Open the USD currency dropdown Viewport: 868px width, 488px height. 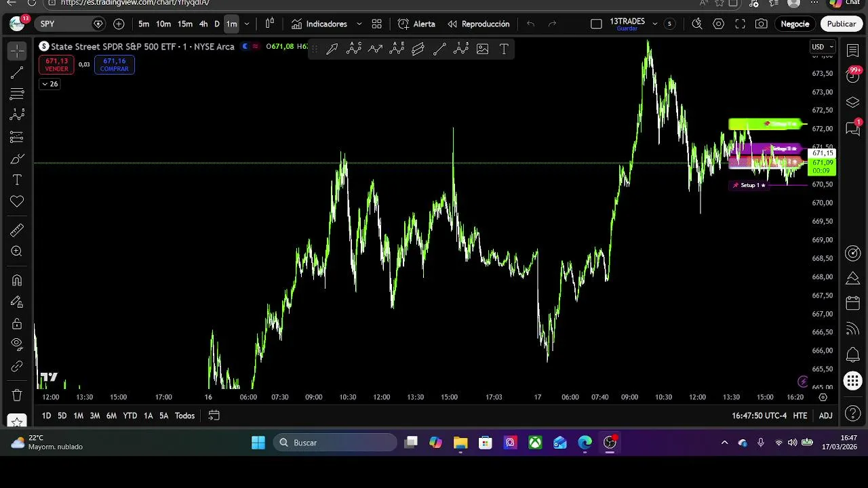point(822,47)
